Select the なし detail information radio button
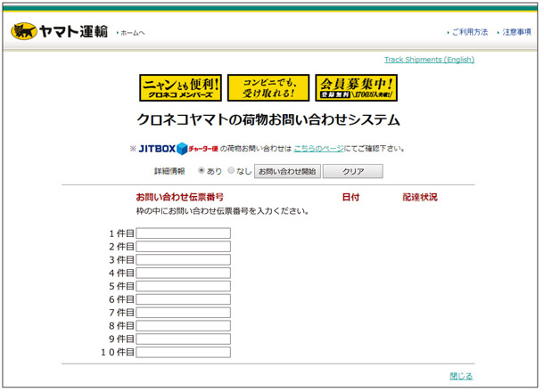The height and width of the screenshot is (392, 544). click(231, 170)
